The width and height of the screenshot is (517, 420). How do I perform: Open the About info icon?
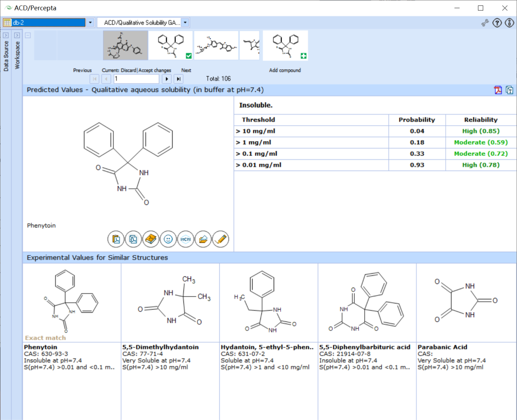pos(509,23)
